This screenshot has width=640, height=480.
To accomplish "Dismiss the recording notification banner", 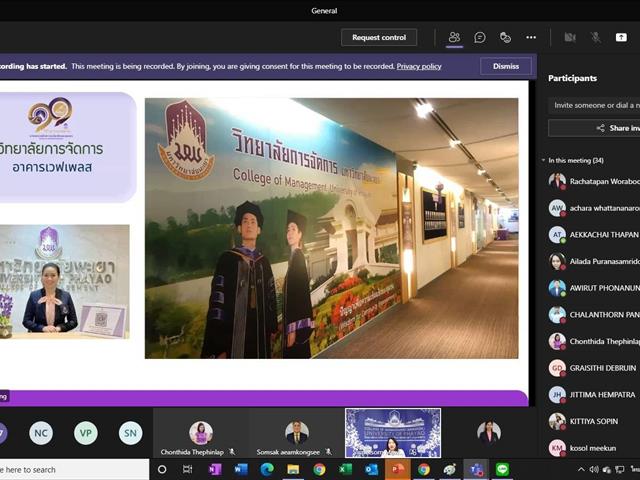I will coord(506,66).
